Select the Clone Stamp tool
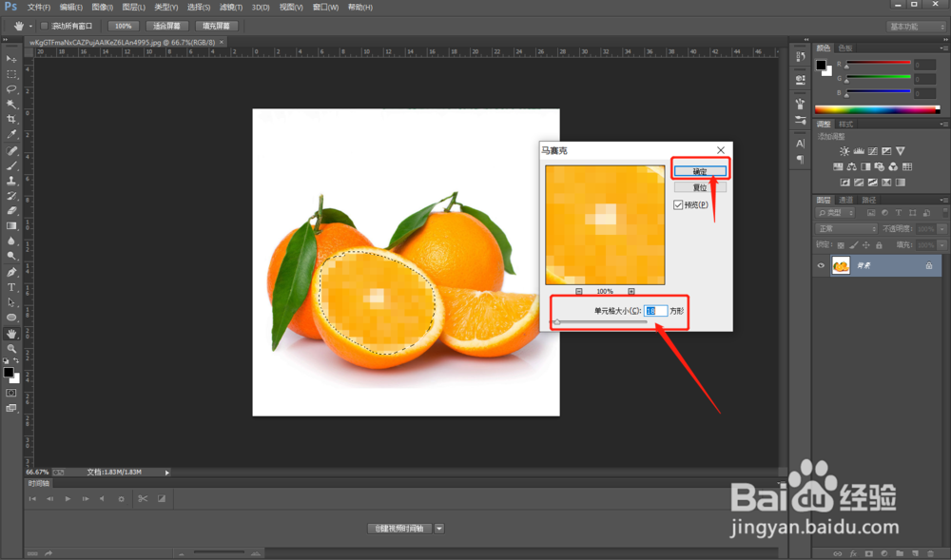Screen dimensions: 951x560 pyautogui.click(x=10, y=181)
